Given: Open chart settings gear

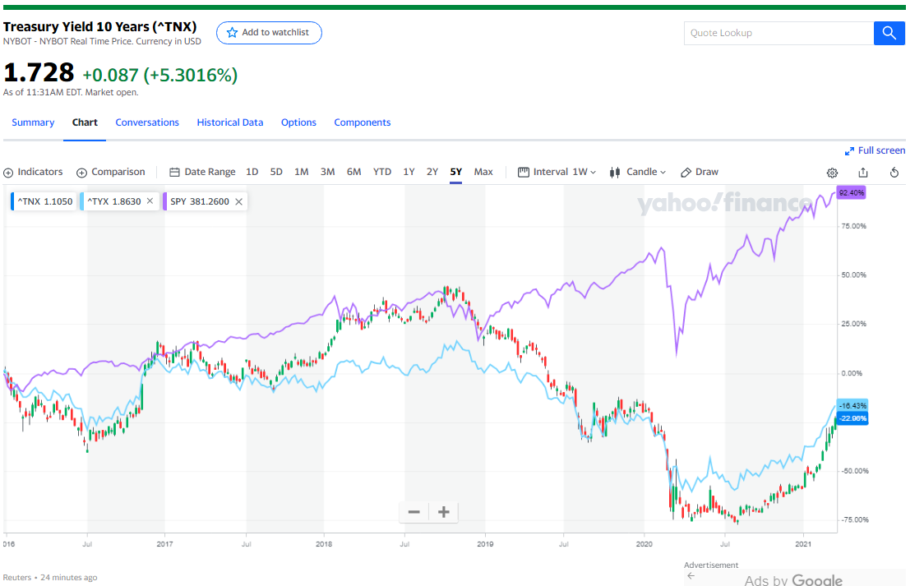Looking at the screenshot, I should (x=832, y=173).
